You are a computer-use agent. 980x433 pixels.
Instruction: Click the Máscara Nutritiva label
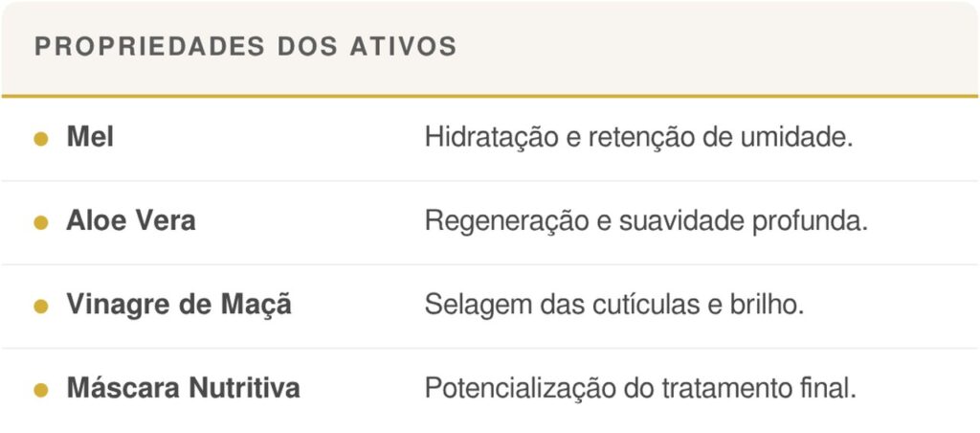pos(183,389)
